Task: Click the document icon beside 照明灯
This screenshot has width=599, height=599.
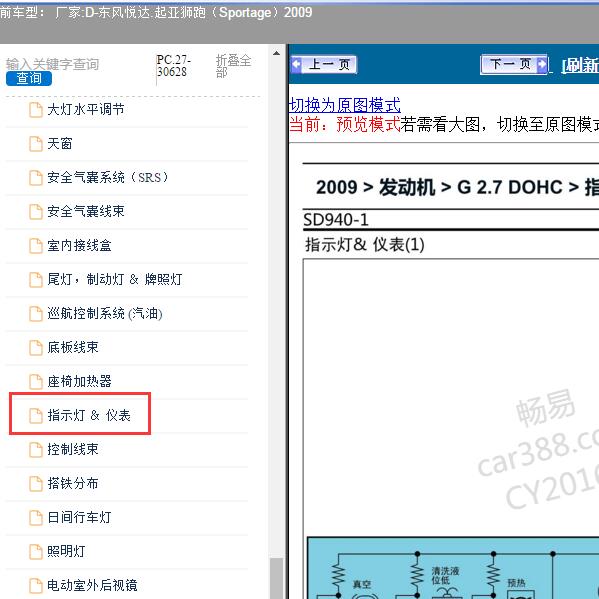Action: [36, 552]
